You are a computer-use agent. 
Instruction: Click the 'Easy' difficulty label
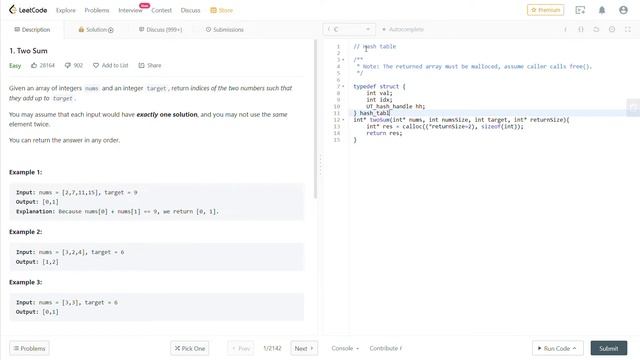point(15,65)
